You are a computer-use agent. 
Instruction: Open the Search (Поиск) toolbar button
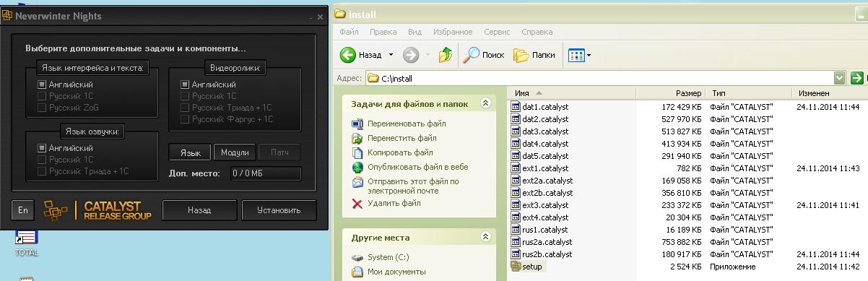coord(485,55)
